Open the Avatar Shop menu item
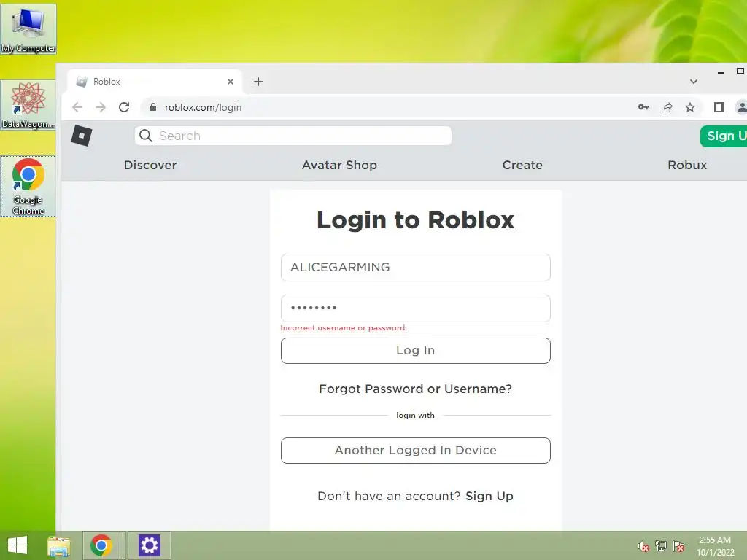Viewport: 747px width, 560px height. click(340, 165)
